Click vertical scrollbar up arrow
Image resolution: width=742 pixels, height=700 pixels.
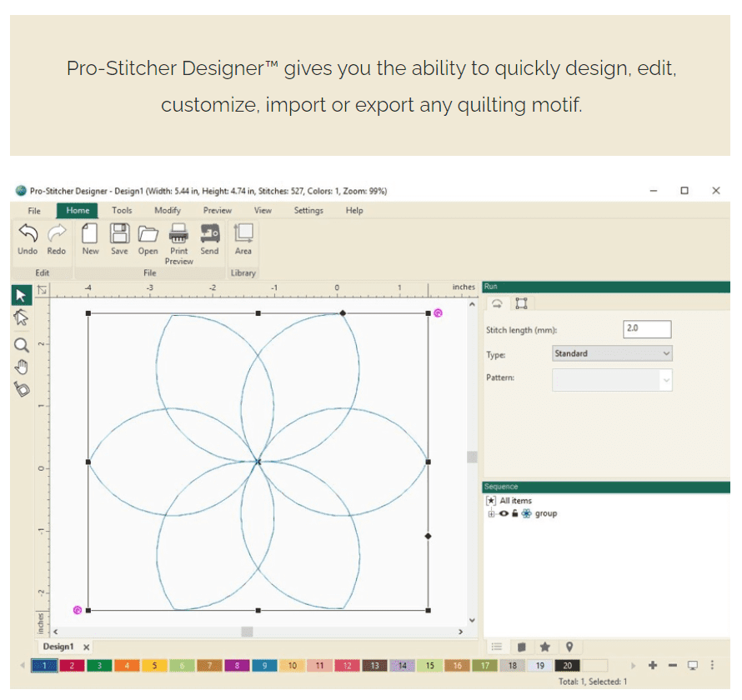tap(472, 305)
